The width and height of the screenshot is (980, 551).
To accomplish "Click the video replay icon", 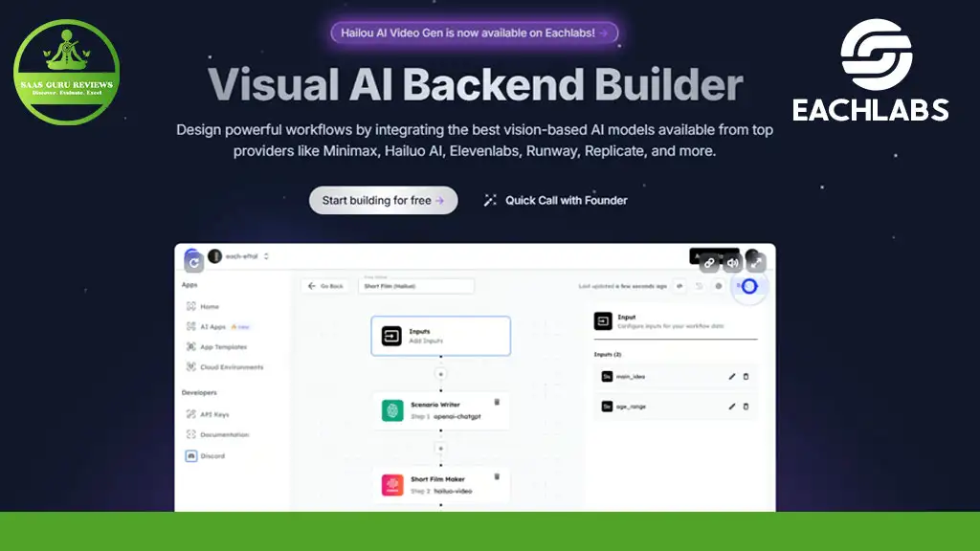I will (x=193, y=262).
